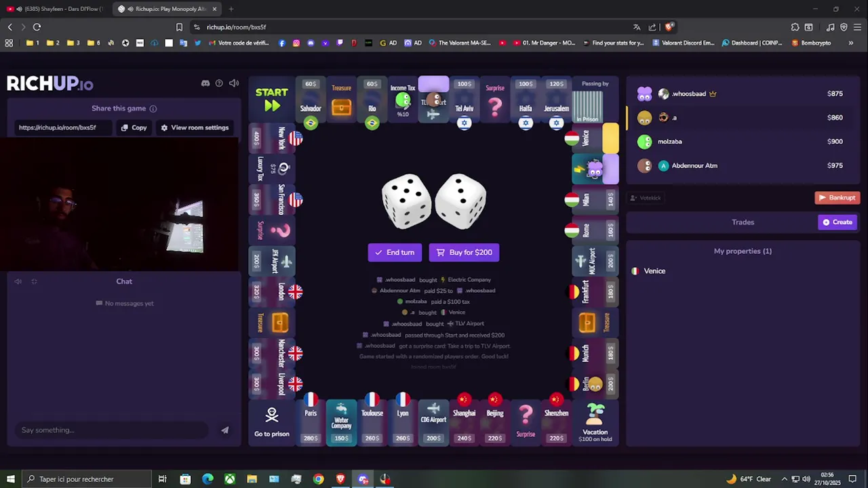The width and height of the screenshot is (868, 488).
Task: Open the Windows Start menu
Action: click(x=10, y=479)
